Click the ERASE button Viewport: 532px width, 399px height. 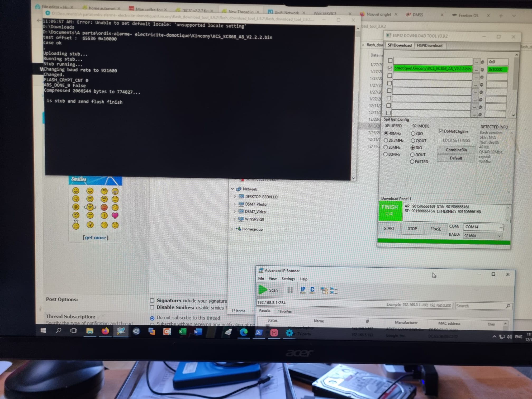(435, 229)
